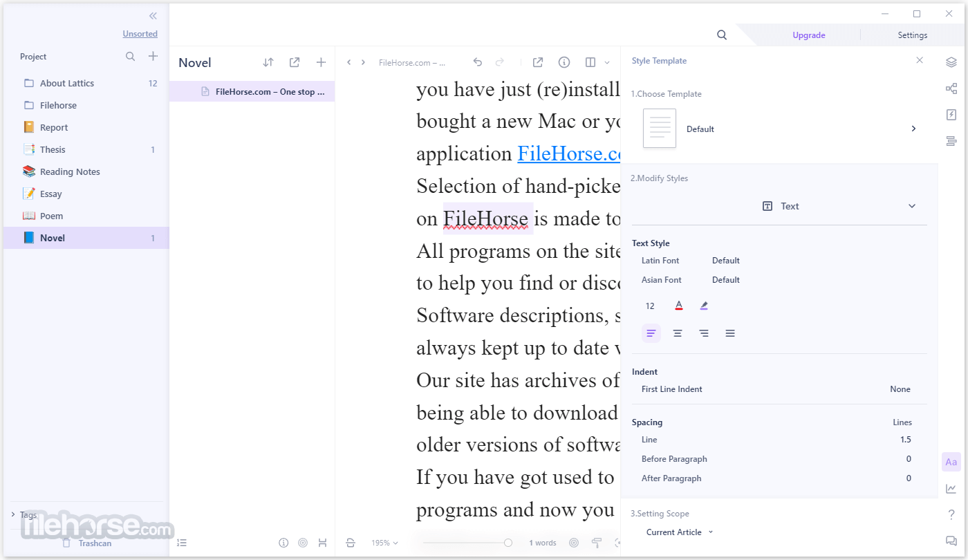The width and height of the screenshot is (968, 560).
Task: Align text to the left
Action: coord(651,333)
